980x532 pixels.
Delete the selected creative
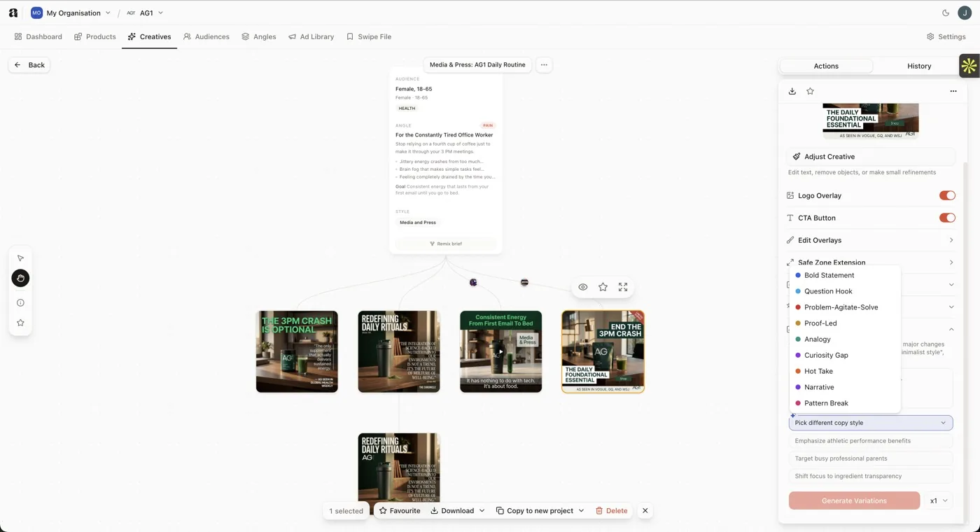point(611,511)
